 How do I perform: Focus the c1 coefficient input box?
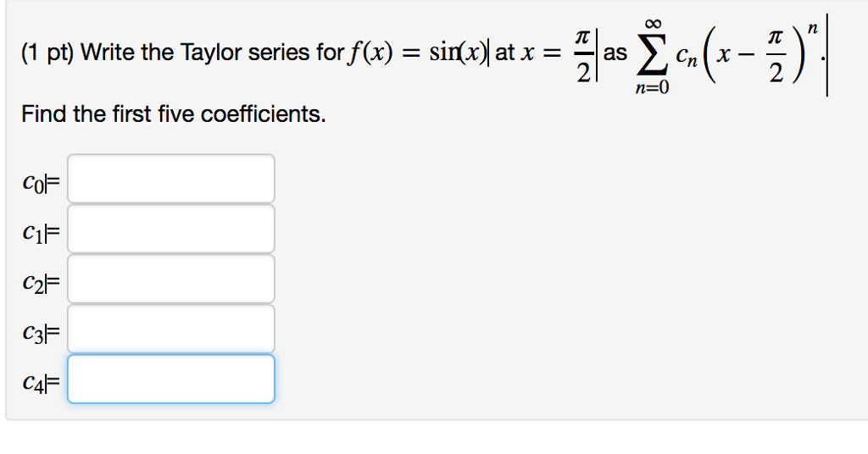tap(171, 229)
